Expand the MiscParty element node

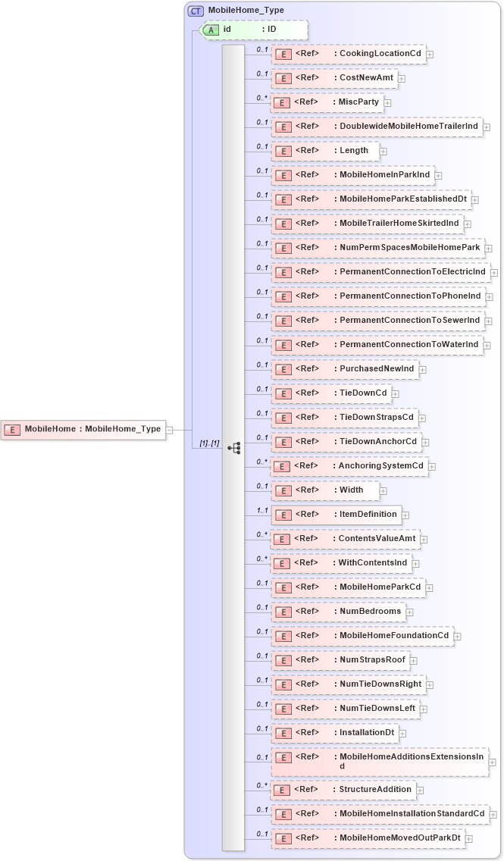[387, 102]
